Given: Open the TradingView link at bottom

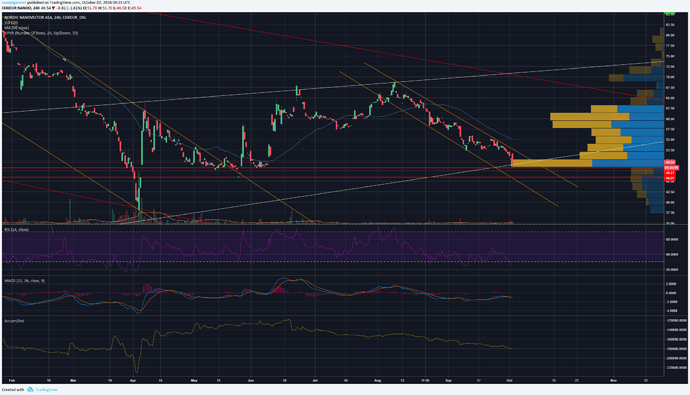Looking at the screenshot, I should click(x=46, y=390).
